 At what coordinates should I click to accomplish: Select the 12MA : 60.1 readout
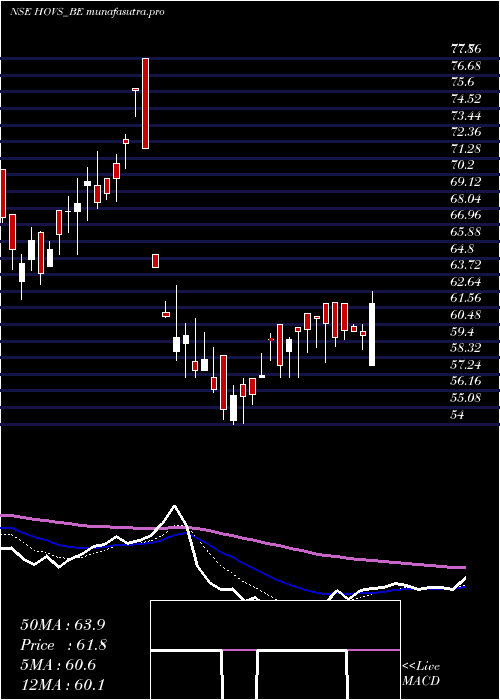point(65,685)
